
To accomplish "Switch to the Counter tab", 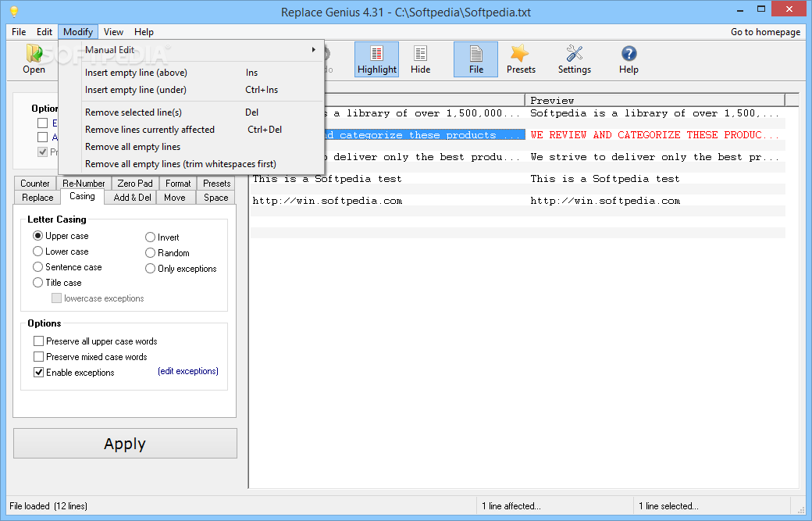I will click(x=34, y=184).
